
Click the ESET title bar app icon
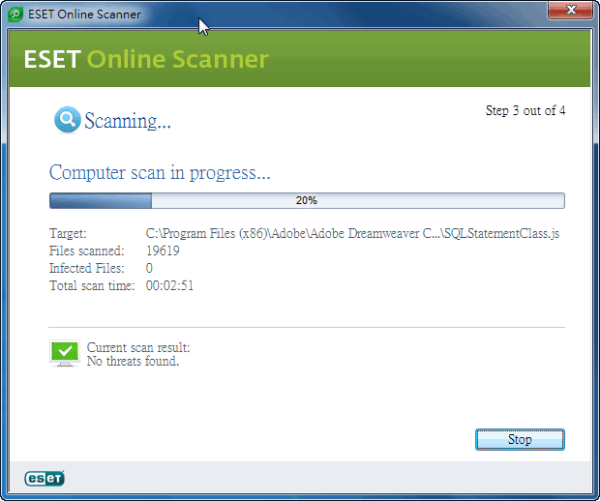(x=15, y=15)
